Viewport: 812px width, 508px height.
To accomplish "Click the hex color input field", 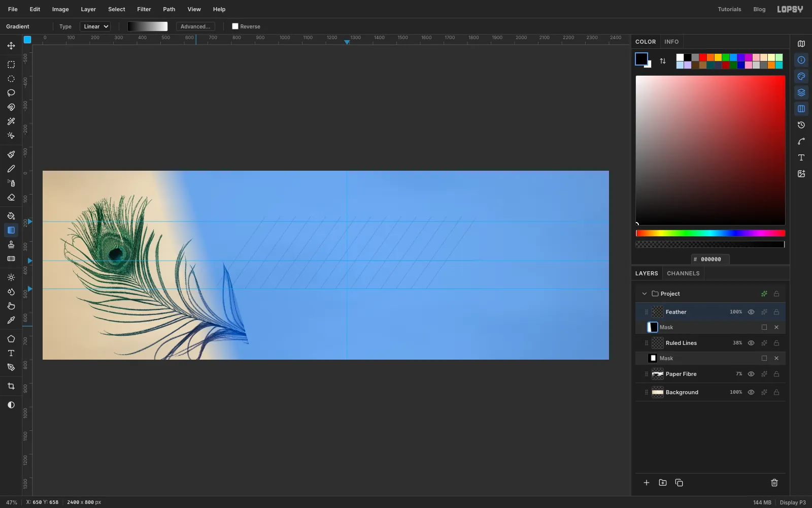I will pyautogui.click(x=710, y=259).
